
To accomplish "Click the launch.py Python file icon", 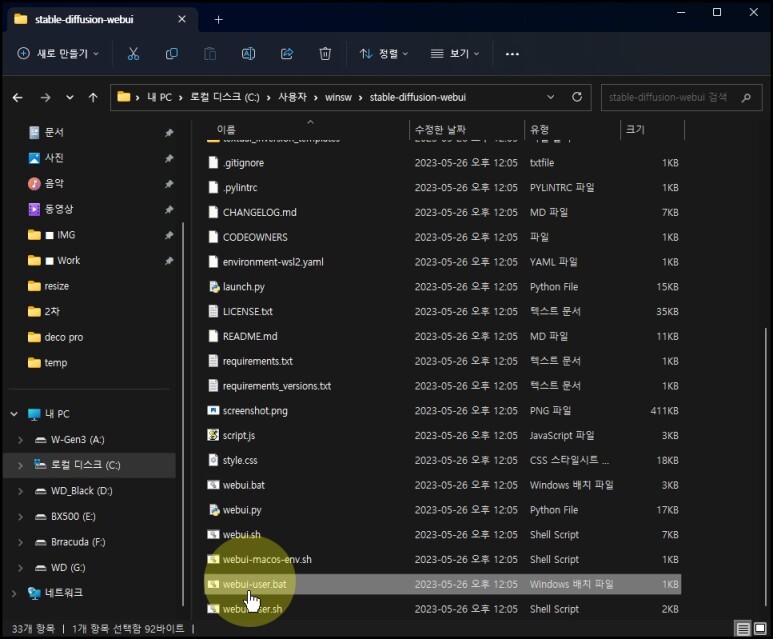I will 213,286.
